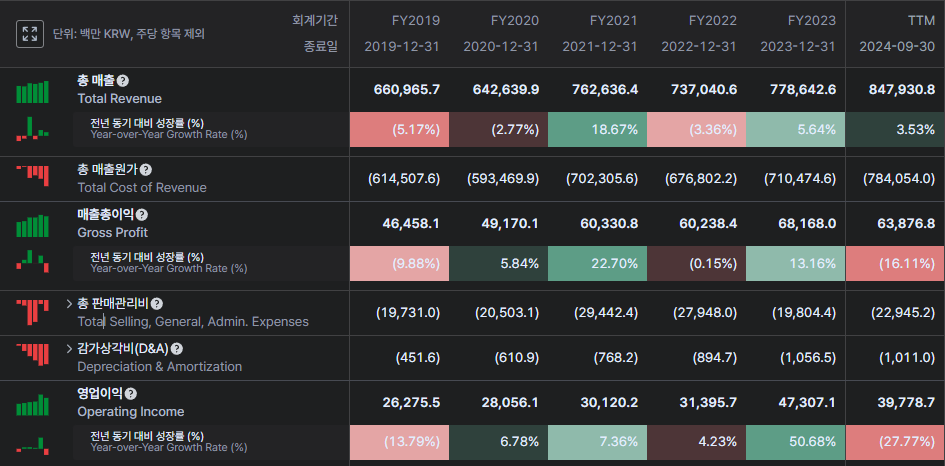This screenshot has width=945, height=466.
Task: Click help icon beside 총 판매관리비
Action: [157, 304]
